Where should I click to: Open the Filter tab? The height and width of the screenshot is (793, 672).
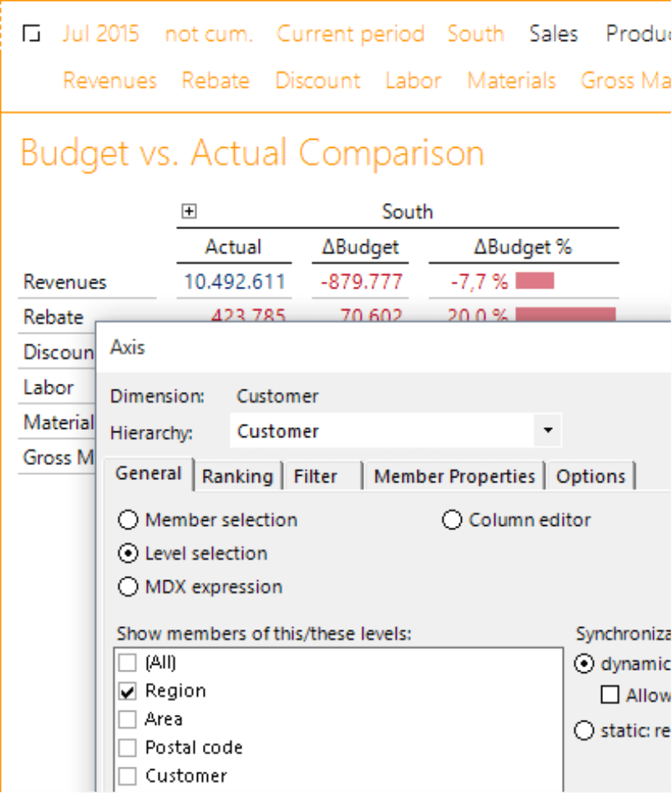coord(315,476)
